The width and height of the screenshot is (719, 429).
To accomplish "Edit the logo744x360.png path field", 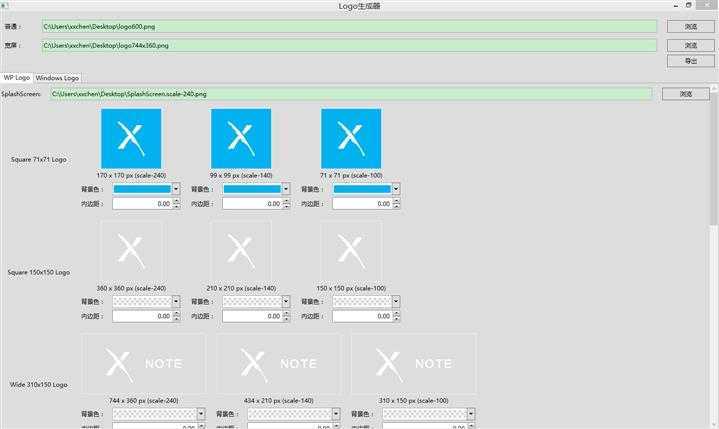I will pos(349,45).
